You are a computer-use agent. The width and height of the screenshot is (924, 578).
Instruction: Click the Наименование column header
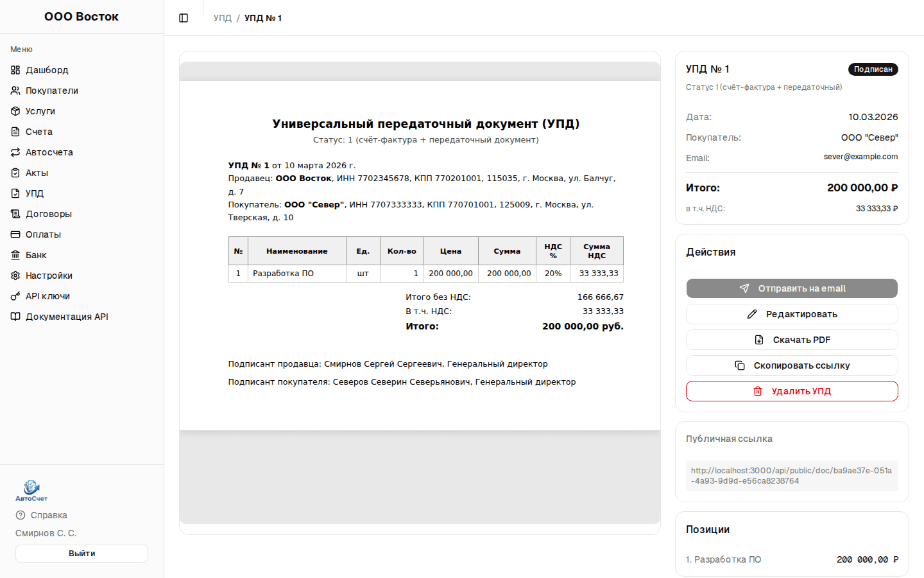pos(297,251)
